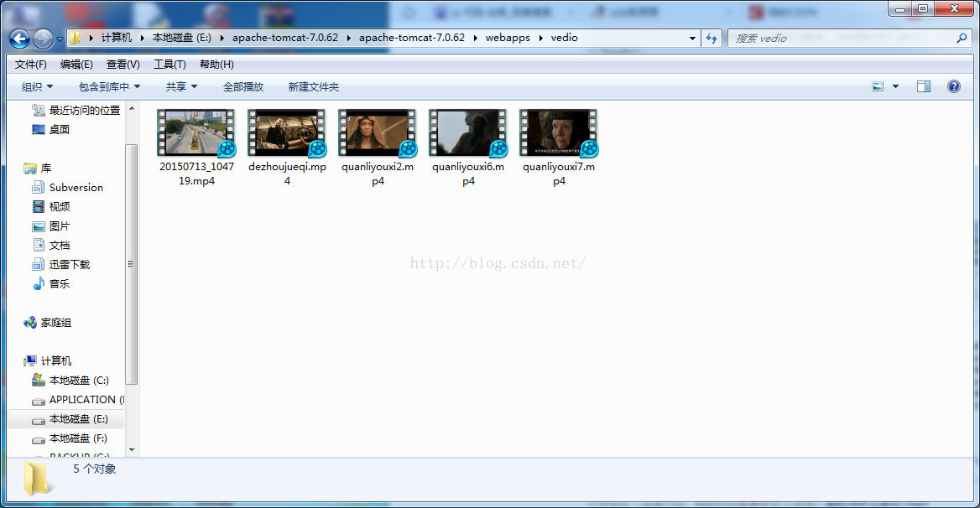Click the folder icon in details pane
The height and width of the screenshot is (508, 980).
pyautogui.click(x=37, y=479)
